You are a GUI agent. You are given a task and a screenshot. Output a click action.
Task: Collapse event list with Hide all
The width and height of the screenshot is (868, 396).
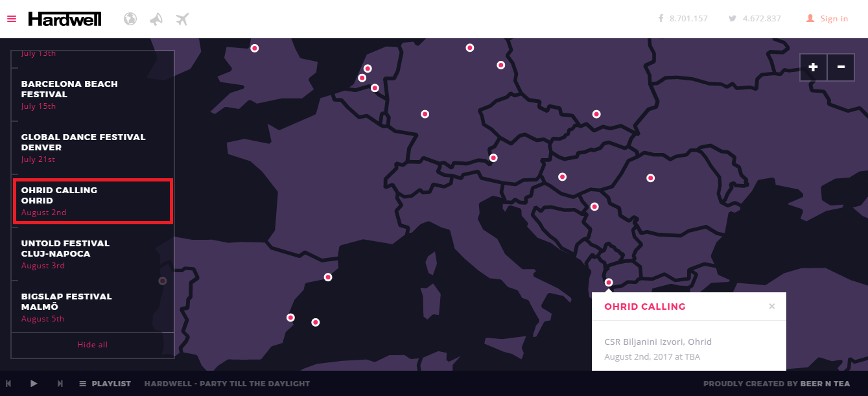coord(93,345)
